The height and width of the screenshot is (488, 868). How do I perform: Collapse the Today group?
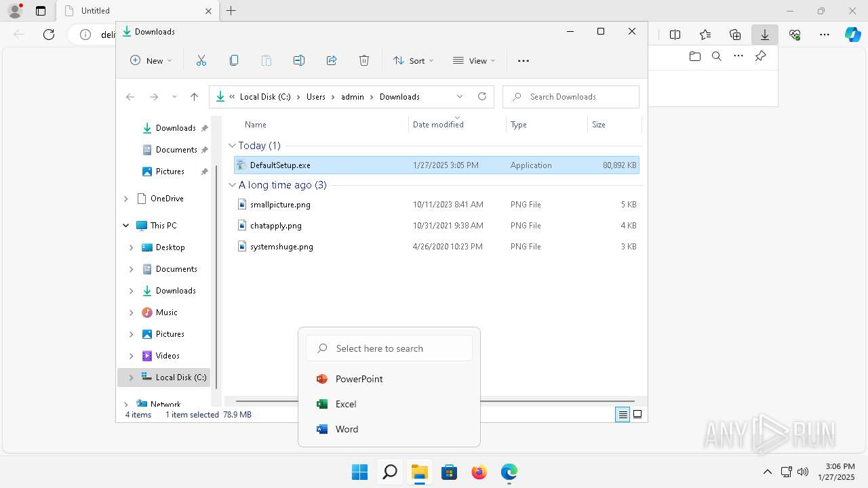point(233,146)
